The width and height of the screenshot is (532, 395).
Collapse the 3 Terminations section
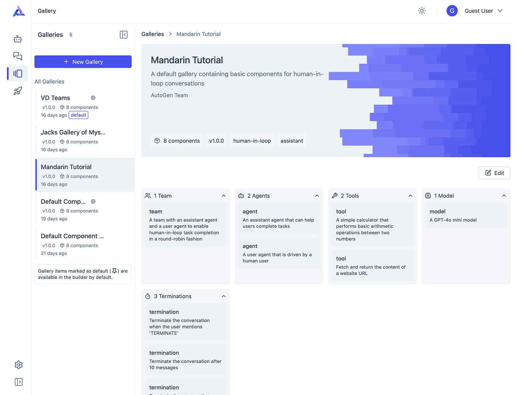[x=224, y=296]
